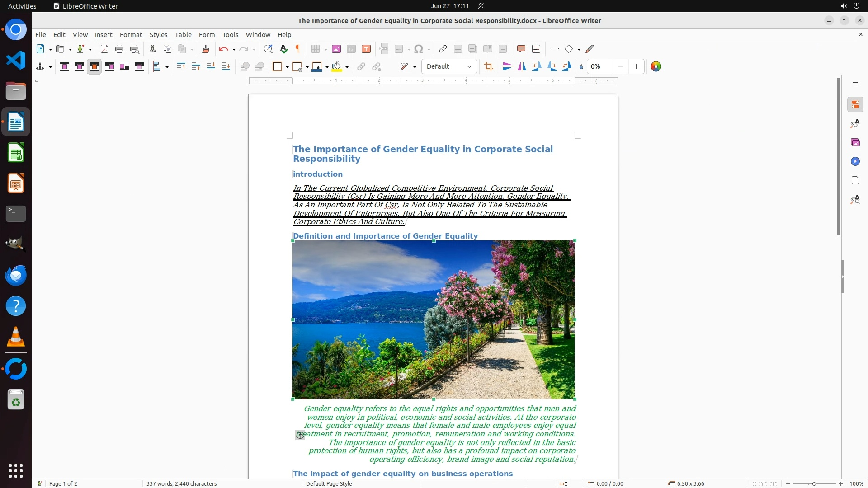Image resolution: width=868 pixels, height=488 pixels.
Task: Expand the Area fill color dropdown arrow
Action: pyautogui.click(x=347, y=67)
